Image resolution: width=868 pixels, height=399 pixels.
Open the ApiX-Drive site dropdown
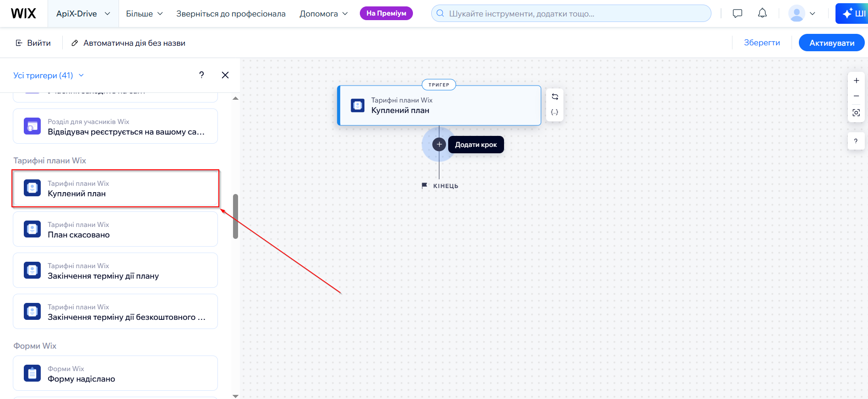point(83,14)
